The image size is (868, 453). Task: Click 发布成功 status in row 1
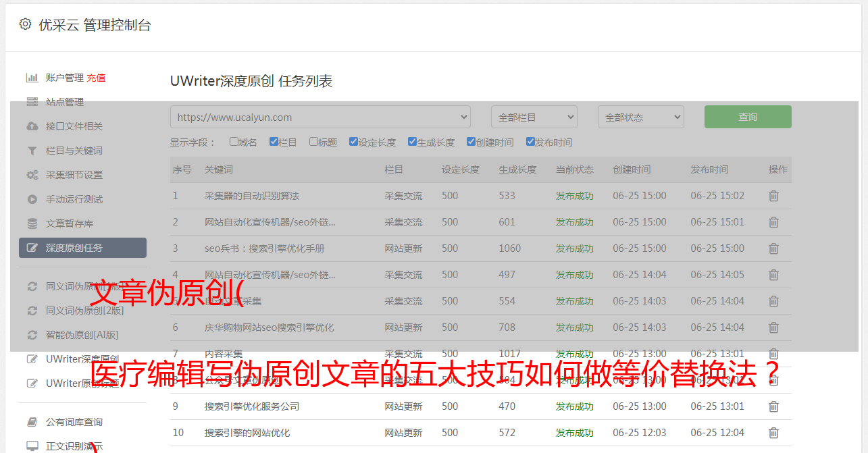[x=575, y=196]
